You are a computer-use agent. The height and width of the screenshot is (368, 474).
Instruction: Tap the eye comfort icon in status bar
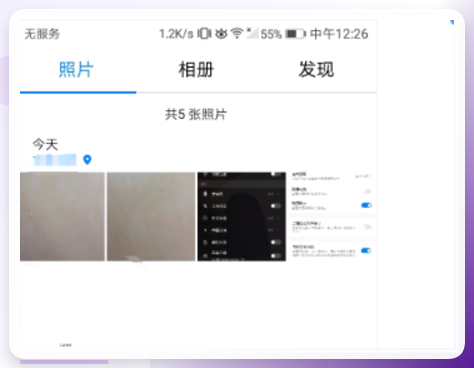(221, 34)
